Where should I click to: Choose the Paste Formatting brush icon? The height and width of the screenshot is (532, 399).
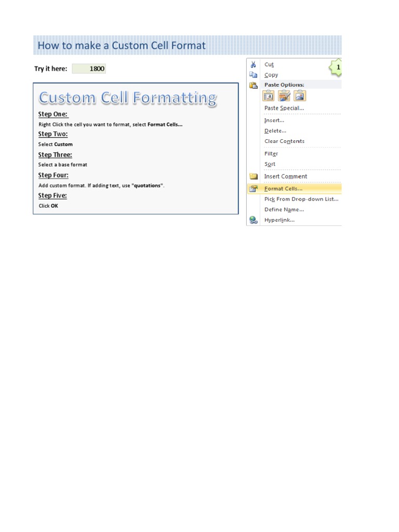(284, 96)
